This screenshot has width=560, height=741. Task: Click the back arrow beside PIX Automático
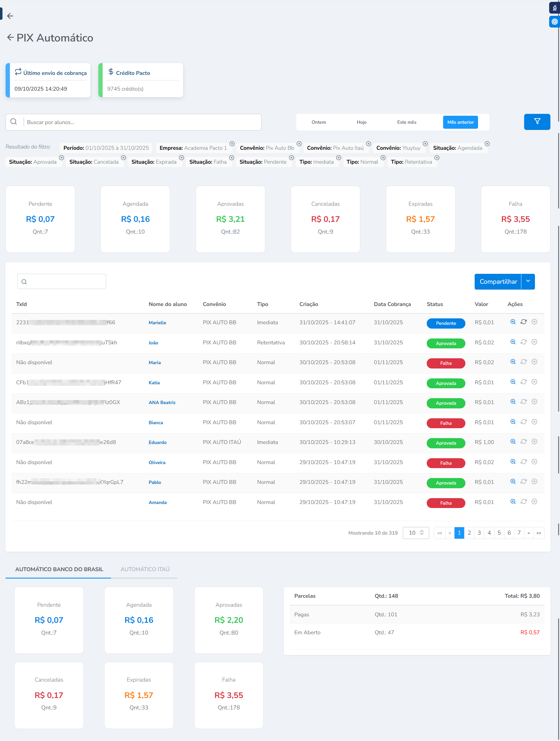[11, 37]
